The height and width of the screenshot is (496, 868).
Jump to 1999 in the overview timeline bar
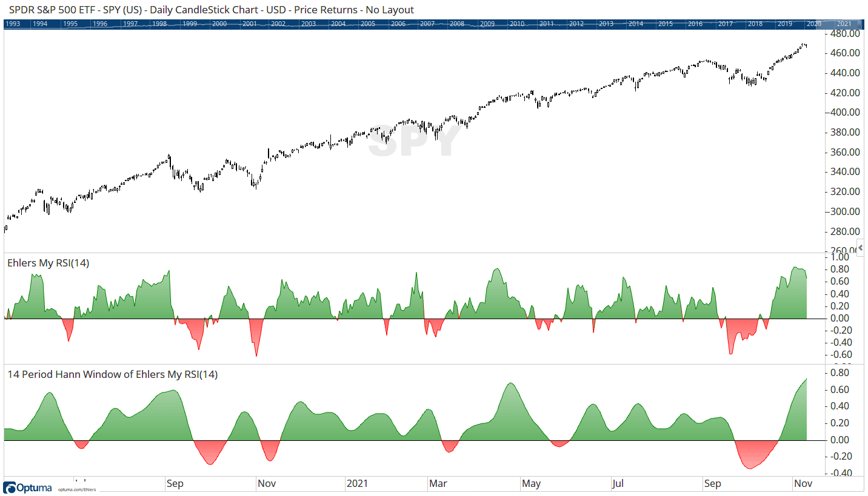click(x=189, y=24)
